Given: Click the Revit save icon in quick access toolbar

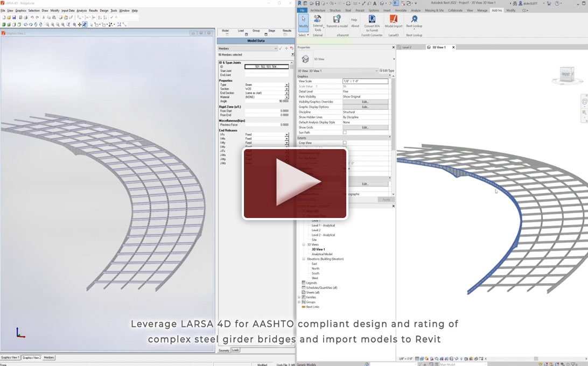Looking at the screenshot, I should 318,3.
